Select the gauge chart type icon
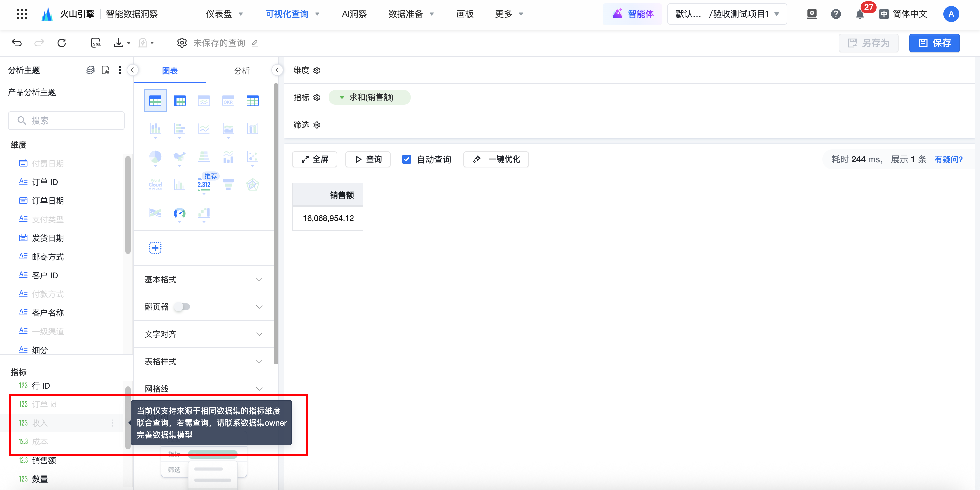 180,213
